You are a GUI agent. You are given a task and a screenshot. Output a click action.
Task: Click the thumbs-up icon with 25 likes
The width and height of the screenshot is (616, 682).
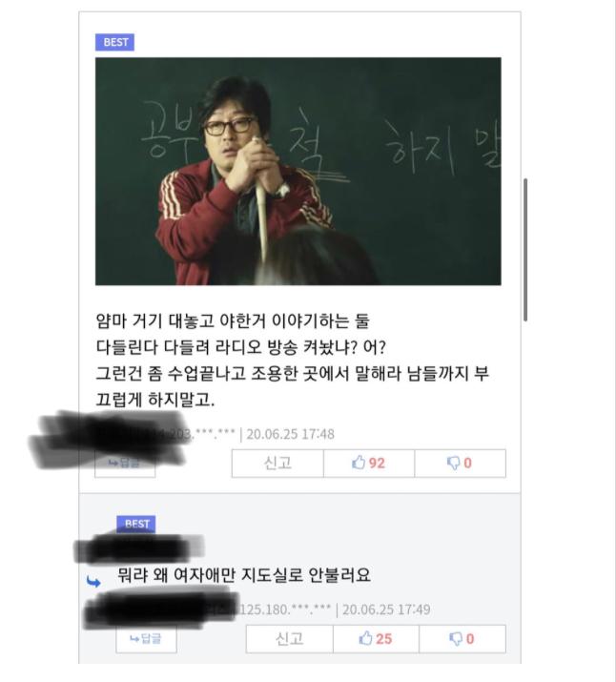tap(365, 638)
